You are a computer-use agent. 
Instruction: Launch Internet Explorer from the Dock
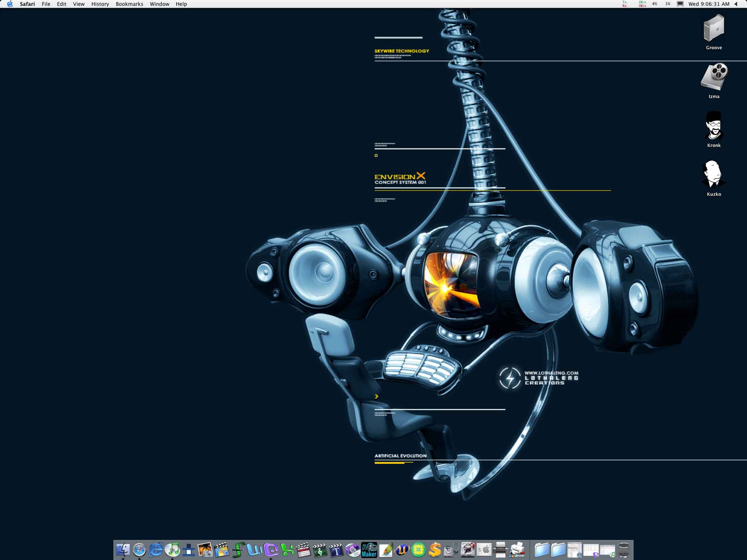pyautogui.click(x=156, y=550)
